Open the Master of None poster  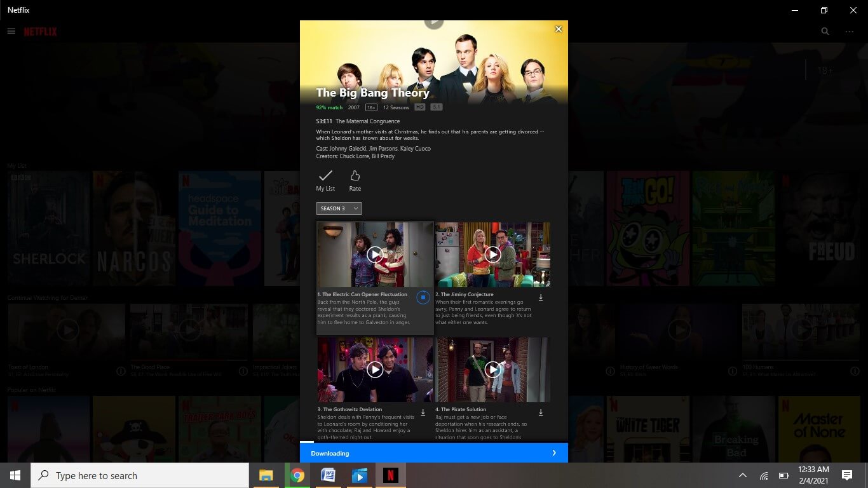819,429
